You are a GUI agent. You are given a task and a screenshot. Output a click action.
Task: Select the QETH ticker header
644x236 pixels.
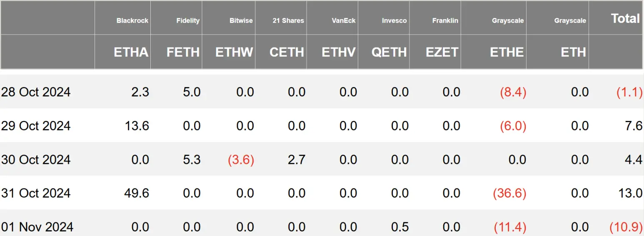click(x=389, y=52)
